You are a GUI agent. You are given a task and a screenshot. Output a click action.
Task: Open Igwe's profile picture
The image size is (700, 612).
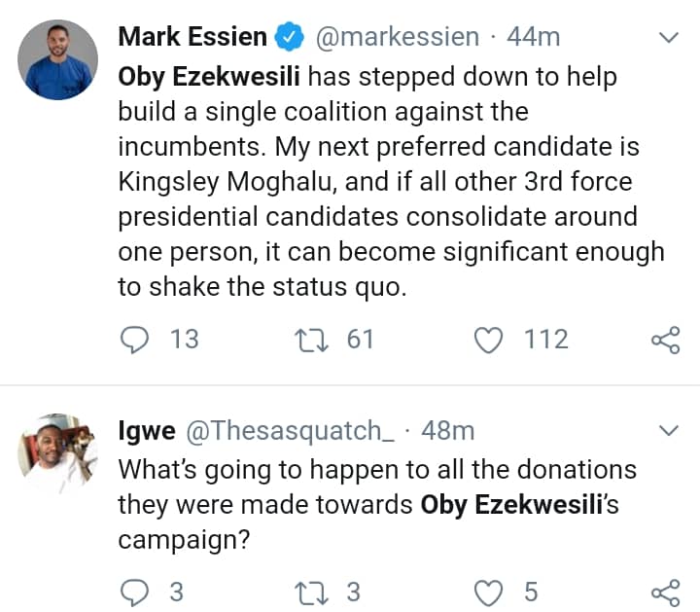tap(58, 452)
